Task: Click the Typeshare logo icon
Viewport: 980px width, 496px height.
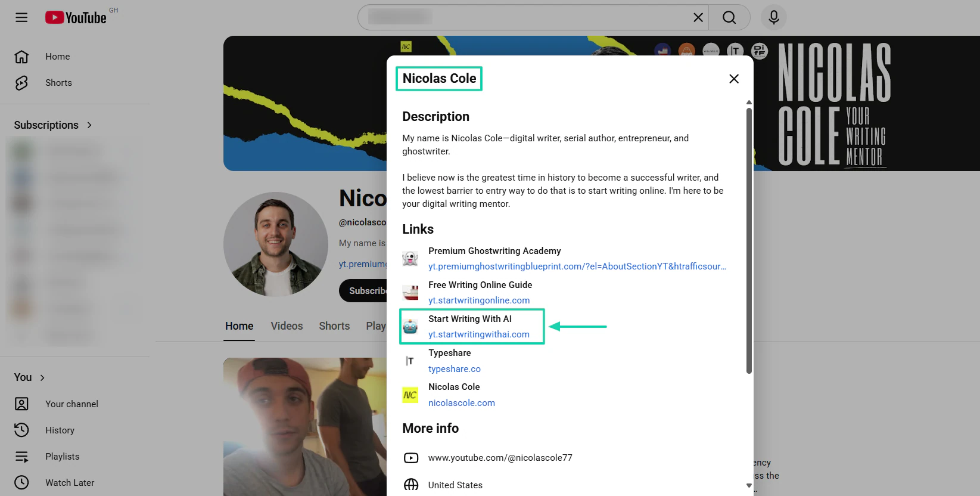Action: click(x=410, y=361)
